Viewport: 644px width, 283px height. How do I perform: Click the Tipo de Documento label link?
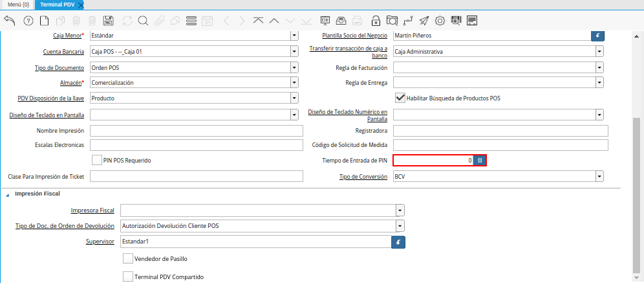59,67
